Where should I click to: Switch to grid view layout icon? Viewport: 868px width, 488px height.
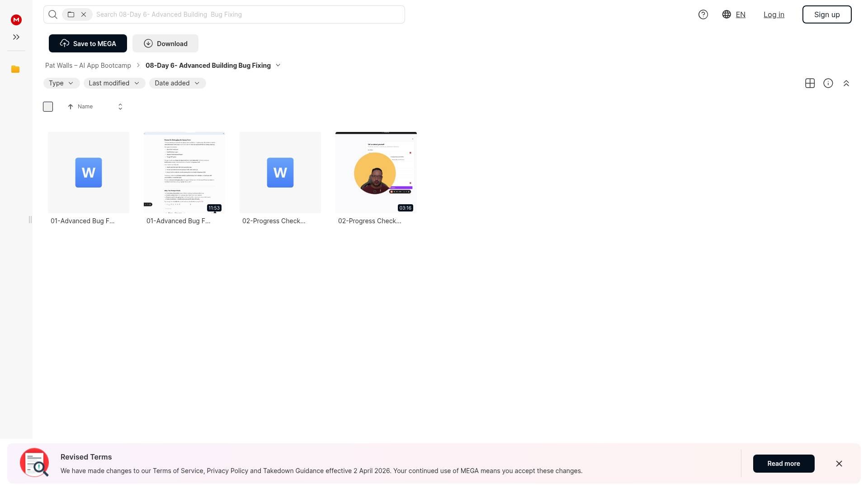click(x=810, y=83)
